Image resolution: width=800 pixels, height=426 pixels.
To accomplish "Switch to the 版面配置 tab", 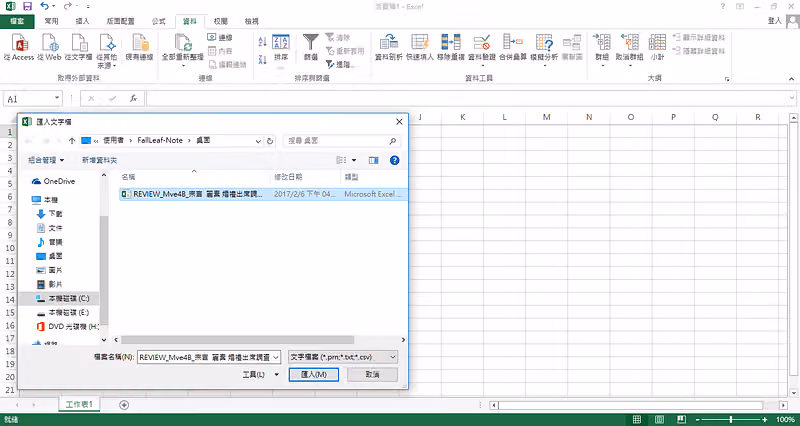I will tap(120, 21).
